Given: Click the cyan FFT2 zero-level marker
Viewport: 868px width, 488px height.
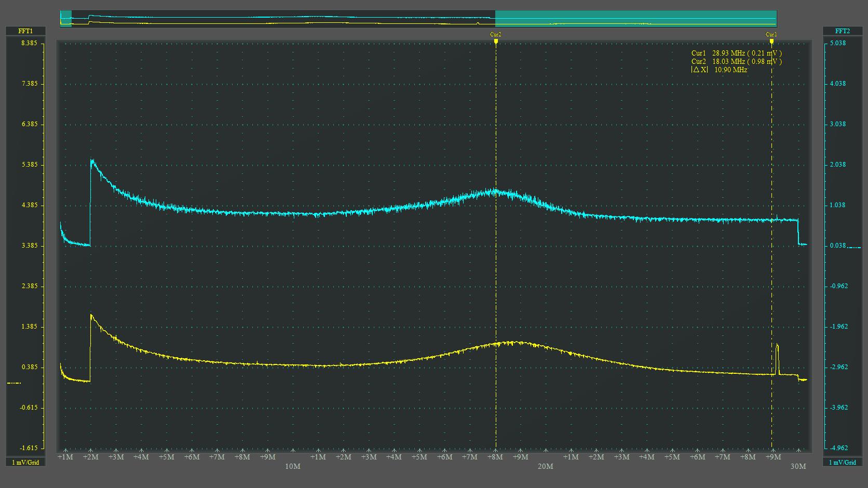Looking at the screenshot, I should click(x=854, y=248).
